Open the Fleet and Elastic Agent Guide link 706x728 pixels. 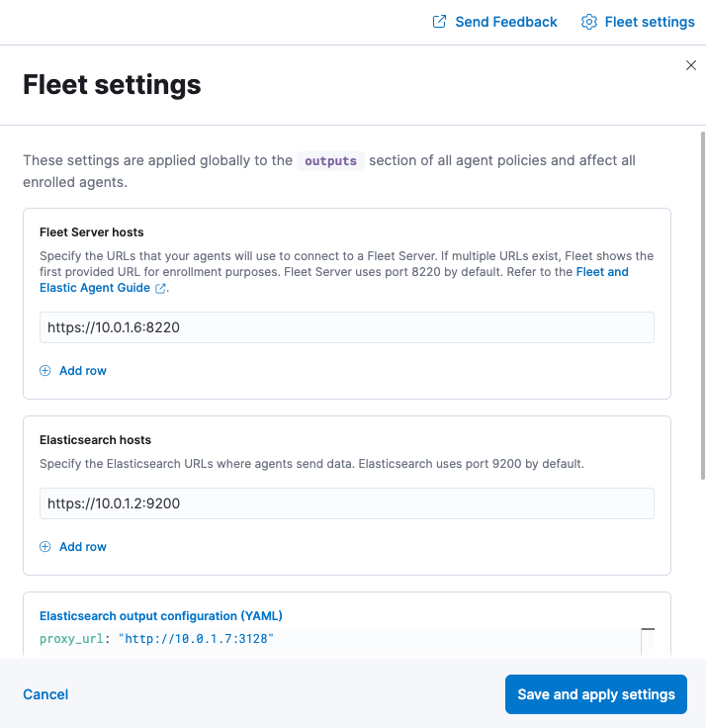[601, 272]
